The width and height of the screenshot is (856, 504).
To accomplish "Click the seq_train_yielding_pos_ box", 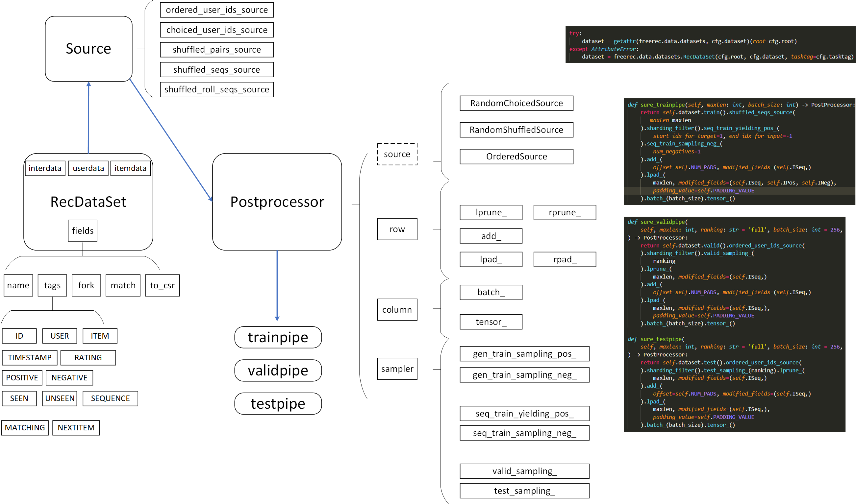I will pos(524,413).
